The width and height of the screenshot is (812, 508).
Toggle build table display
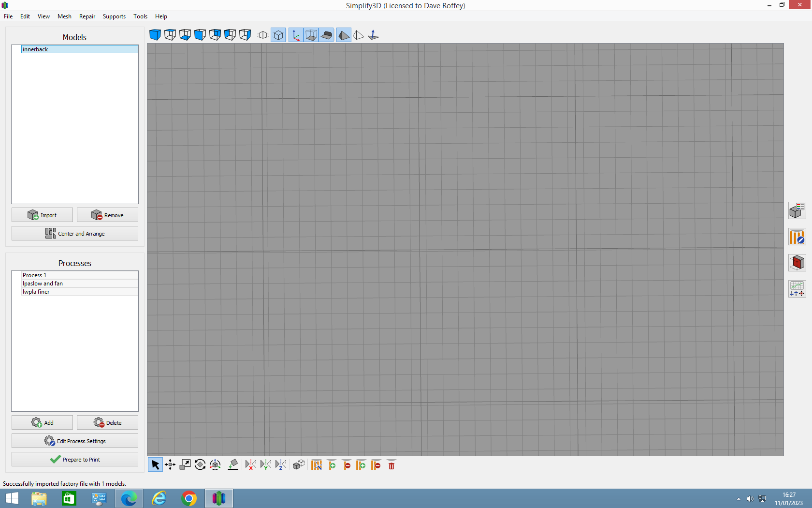tap(326, 35)
